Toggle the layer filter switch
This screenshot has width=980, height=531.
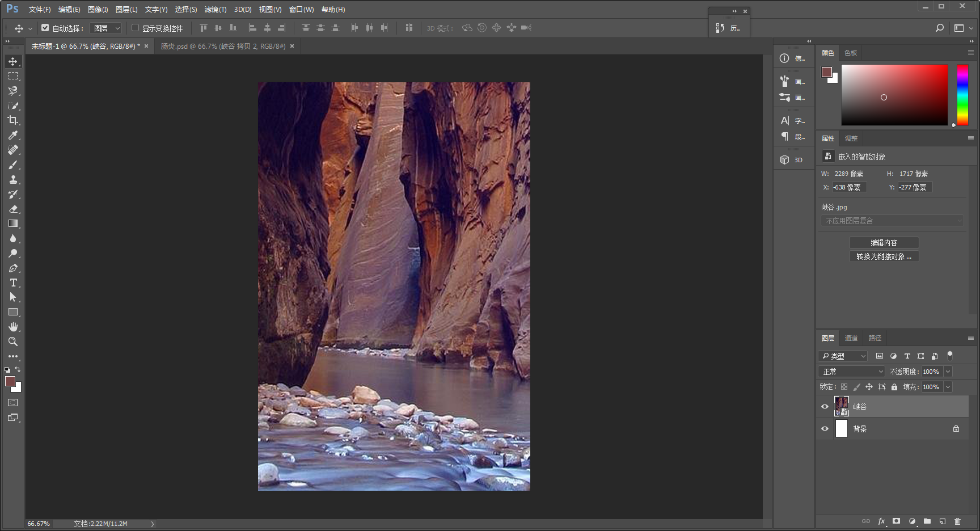[x=950, y=355]
